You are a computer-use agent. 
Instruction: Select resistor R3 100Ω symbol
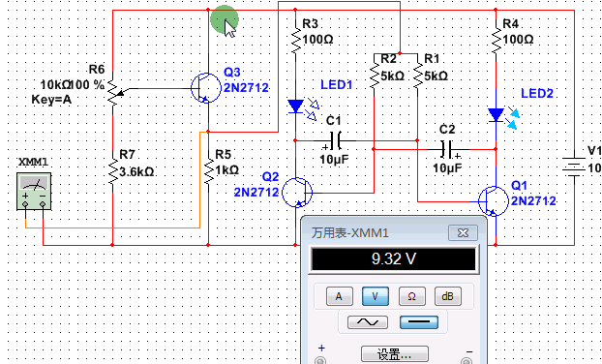[x=295, y=40]
